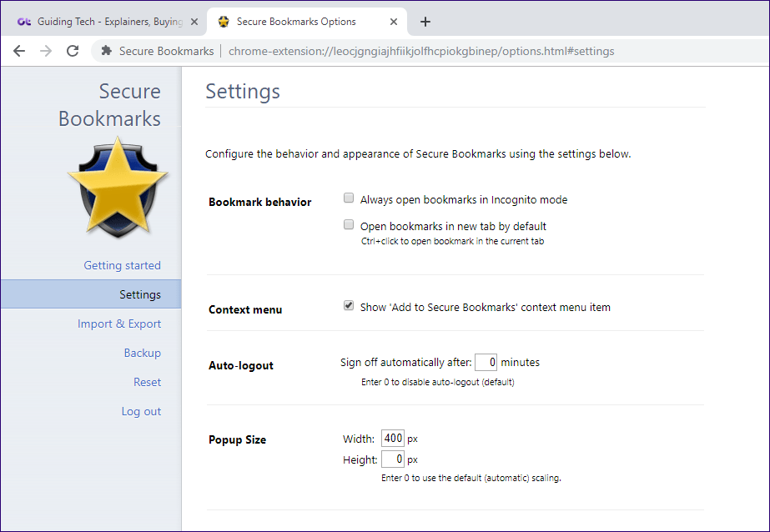Click the 'Configure the behavior and appearance' description

click(x=418, y=154)
